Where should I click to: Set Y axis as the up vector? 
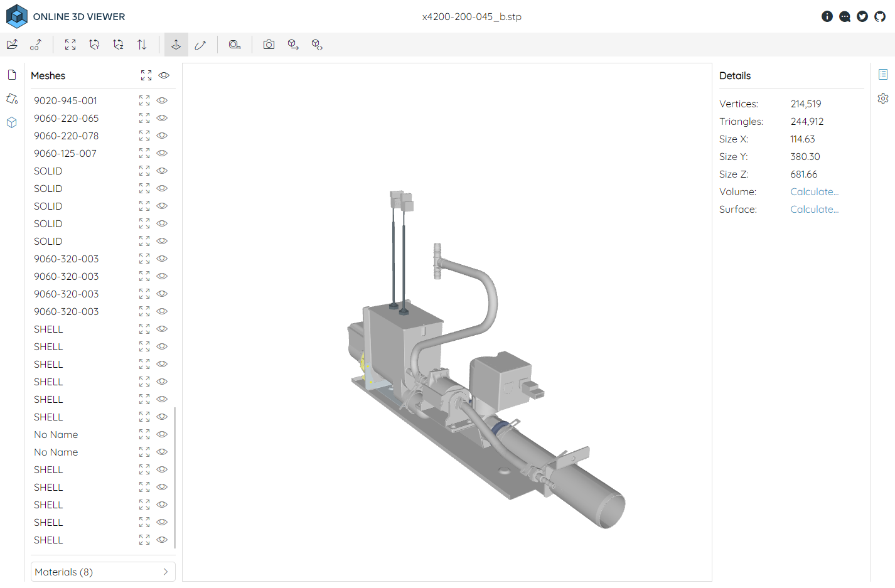(94, 45)
